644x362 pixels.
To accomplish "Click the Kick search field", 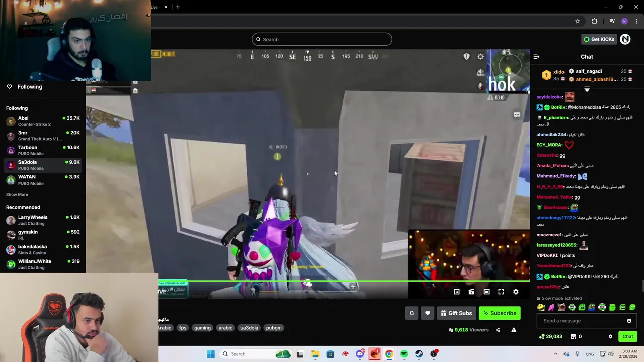I will point(322,39).
